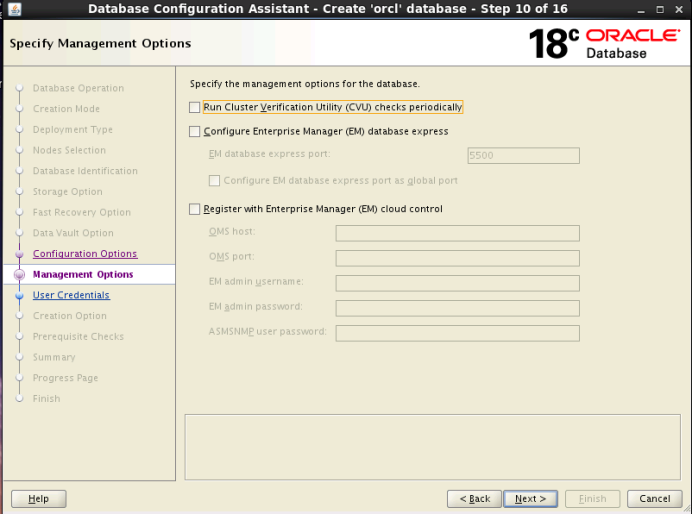The height and width of the screenshot is (515, 693).
Task: Select the Nodes Selection step
Action: (x=69, y=150)
